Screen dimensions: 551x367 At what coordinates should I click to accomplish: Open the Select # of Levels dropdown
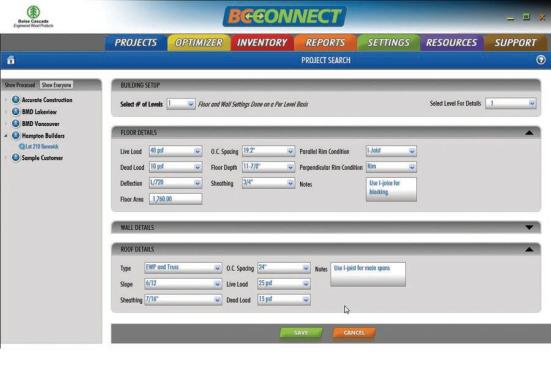coord(181,104)
